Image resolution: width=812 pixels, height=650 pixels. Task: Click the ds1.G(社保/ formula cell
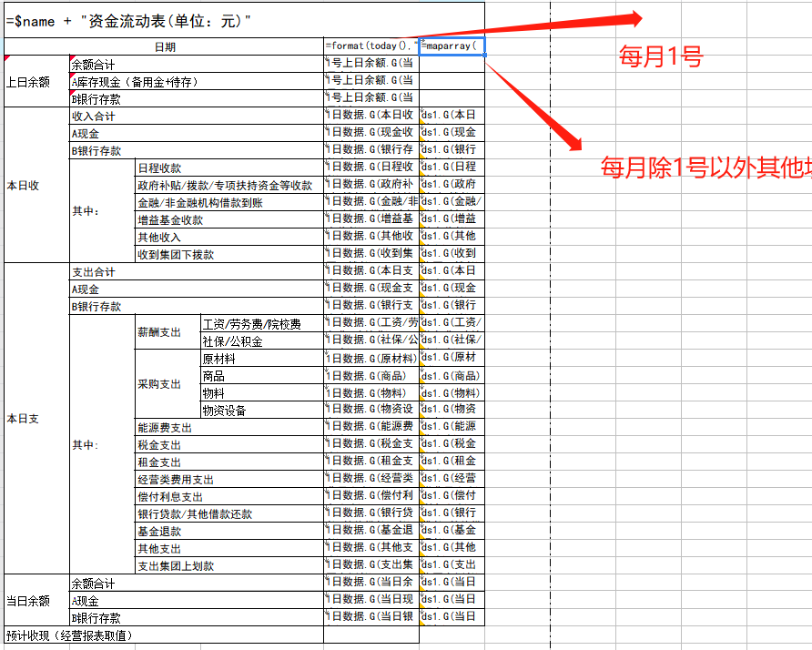pyautogui.click(x=452, y=340)
